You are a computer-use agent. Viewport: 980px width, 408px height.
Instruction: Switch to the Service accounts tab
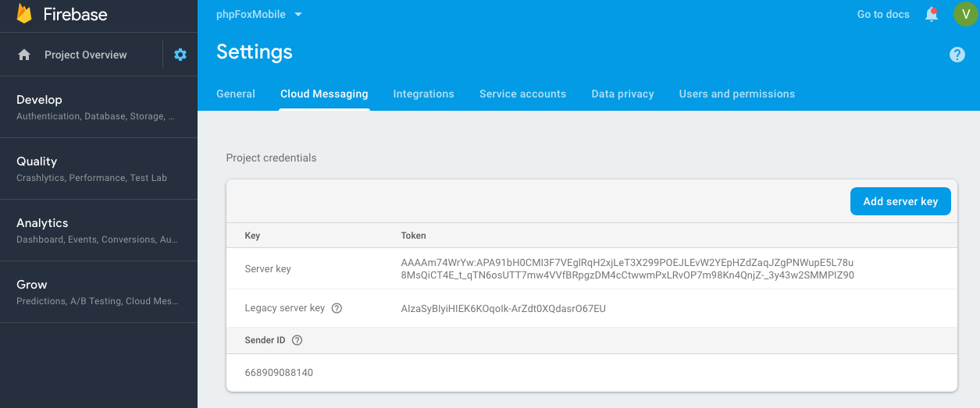pyautogui.click(x=522, y=94)
